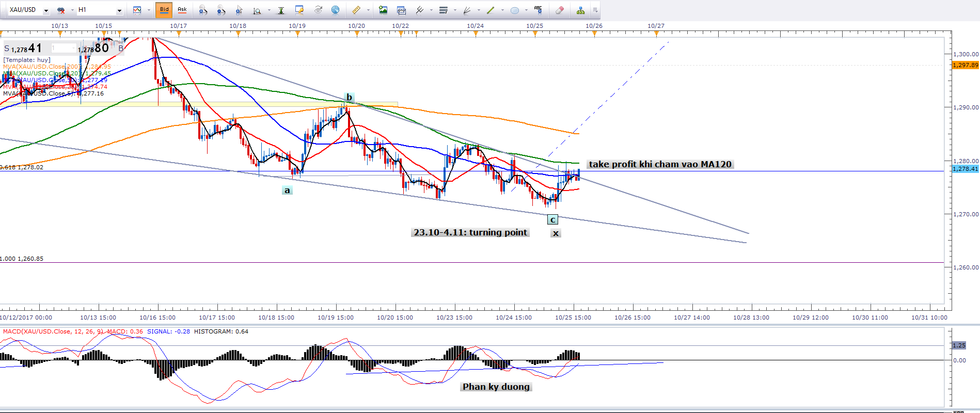Screen dimensions: 980x413
Task: Toggle the vertical autoscale green arrow button
Action: (x=281, y=10)
